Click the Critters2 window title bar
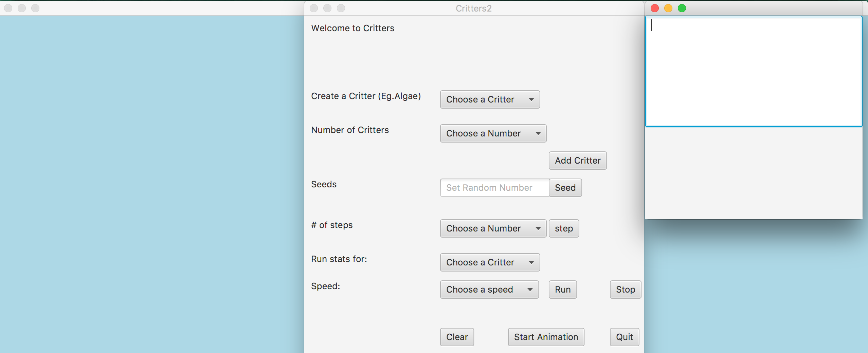 point(473,8)
